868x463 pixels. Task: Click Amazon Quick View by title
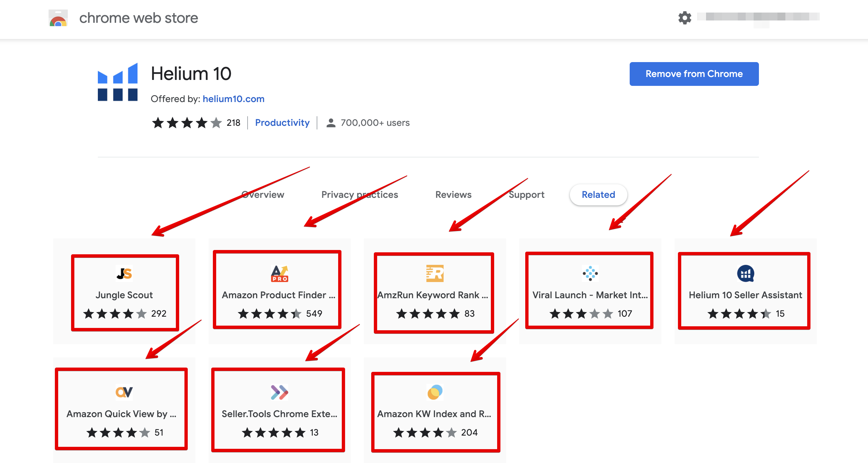coord(121,414)
